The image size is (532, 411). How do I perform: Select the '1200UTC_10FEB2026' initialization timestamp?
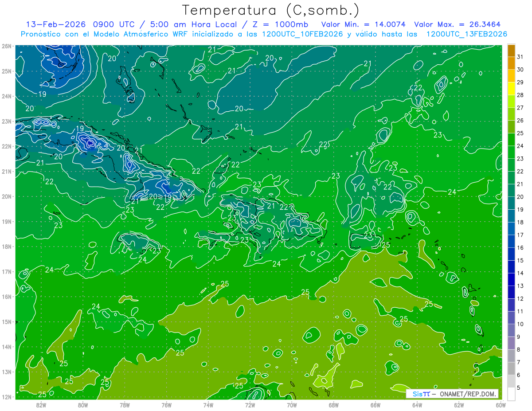(302, 34)
